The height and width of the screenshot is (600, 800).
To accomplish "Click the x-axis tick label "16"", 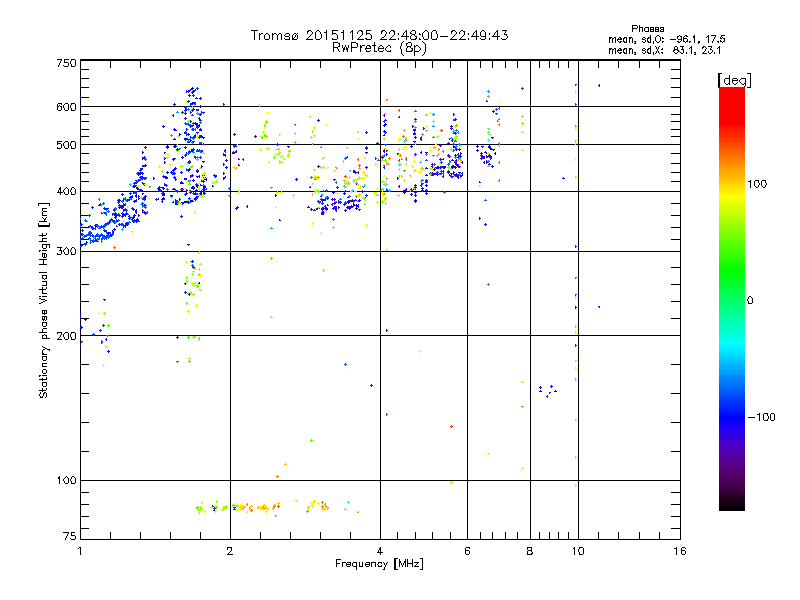I will click(680, 551).
